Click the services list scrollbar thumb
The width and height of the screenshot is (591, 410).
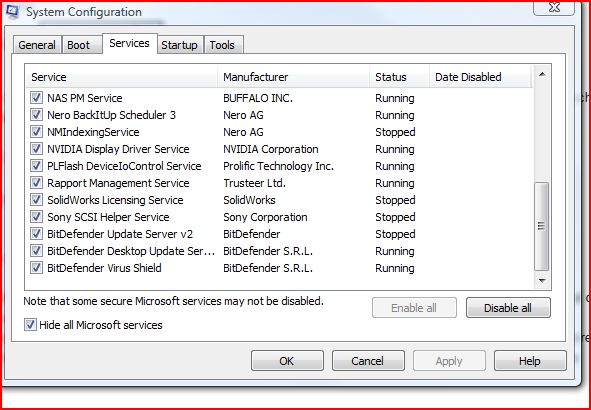(x=542, y=226)
